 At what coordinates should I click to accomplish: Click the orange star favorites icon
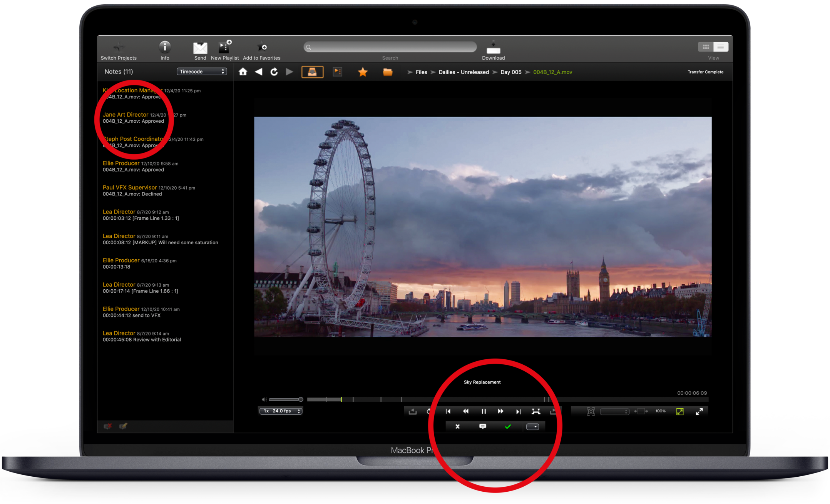363,72
